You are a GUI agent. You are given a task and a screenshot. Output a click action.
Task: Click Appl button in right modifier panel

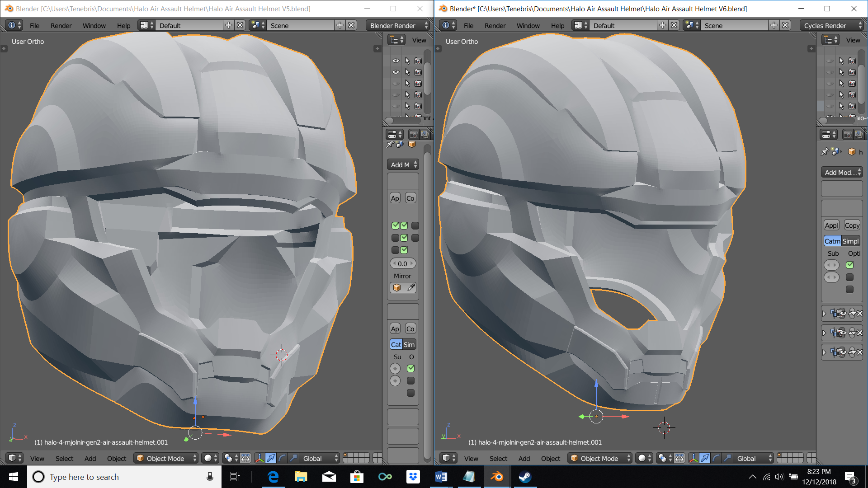tap(831, 225)
